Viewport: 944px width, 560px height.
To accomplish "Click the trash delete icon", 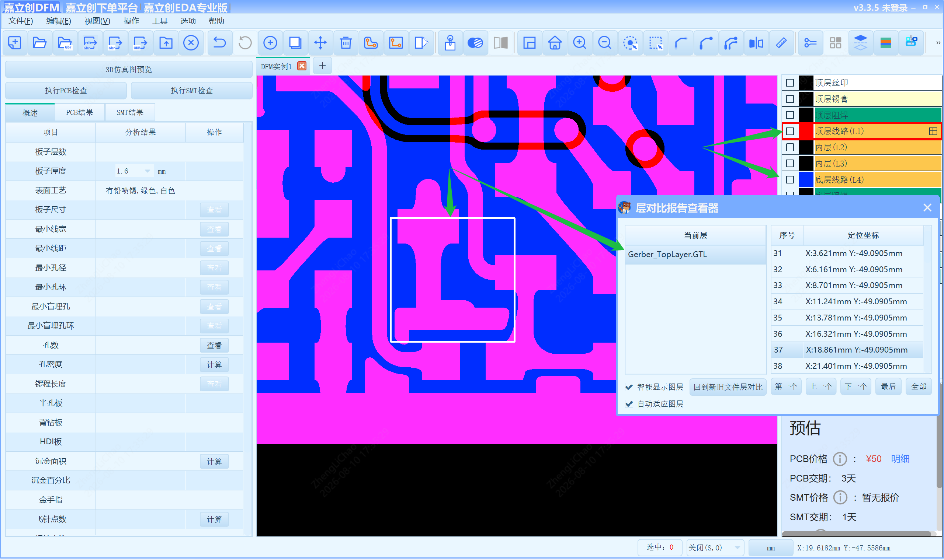I will tap(346, 43).
